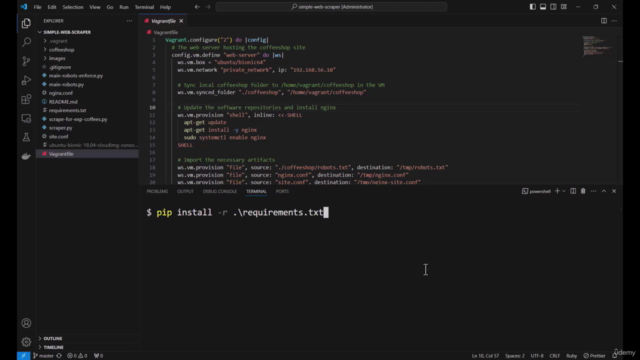Split the editor right
Image resolution: width=640 pixels, height=360 pixels.
[x=604, y=21]
